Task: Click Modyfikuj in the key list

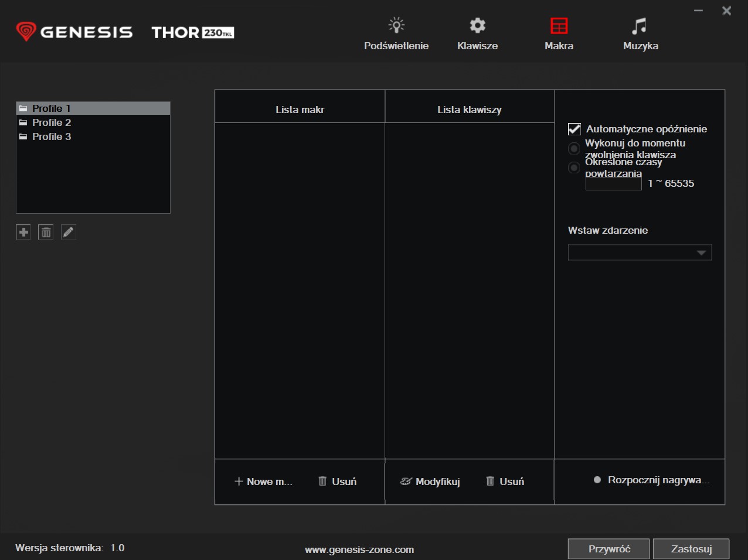Action: pyautogui.click(x=430, y=482)
